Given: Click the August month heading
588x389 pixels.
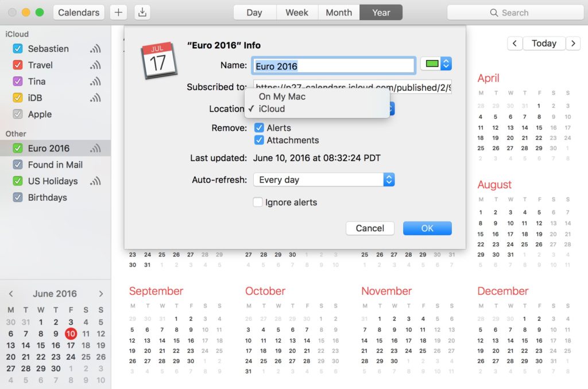Looking at the screenshot, I should 494,185.
